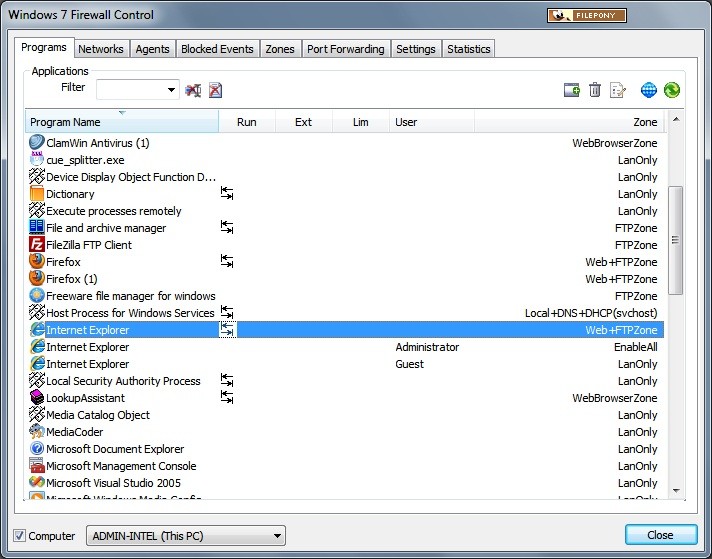Click the Freeware file manager icon

tap(37, 295)
